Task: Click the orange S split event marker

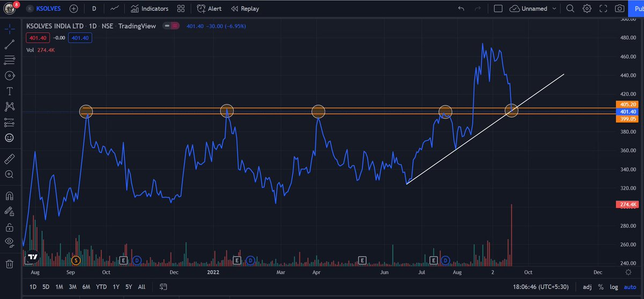Action: (x=76, y=260)
